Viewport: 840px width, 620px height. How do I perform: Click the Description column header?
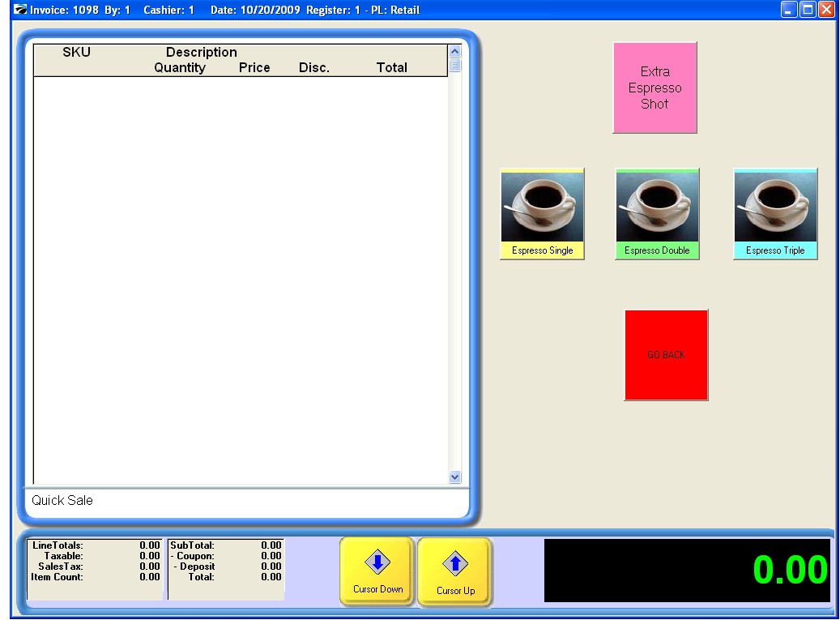pos(201,53)
